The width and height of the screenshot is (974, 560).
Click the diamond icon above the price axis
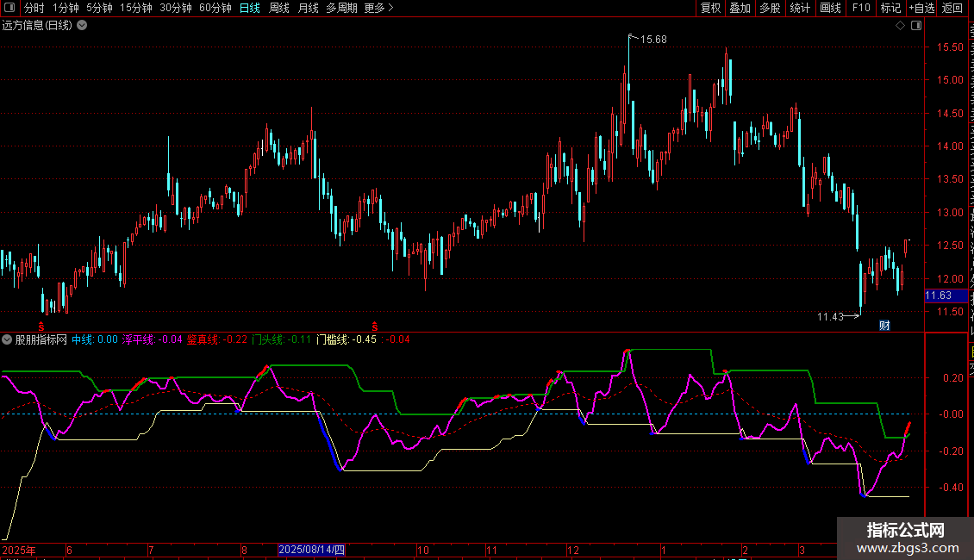900,26
